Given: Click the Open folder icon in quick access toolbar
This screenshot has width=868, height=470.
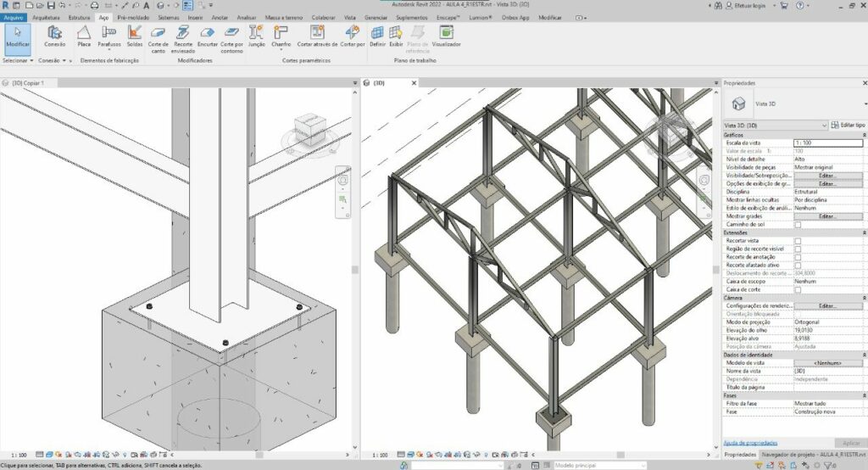Looking at the screenshot, I should coord(40,5).
